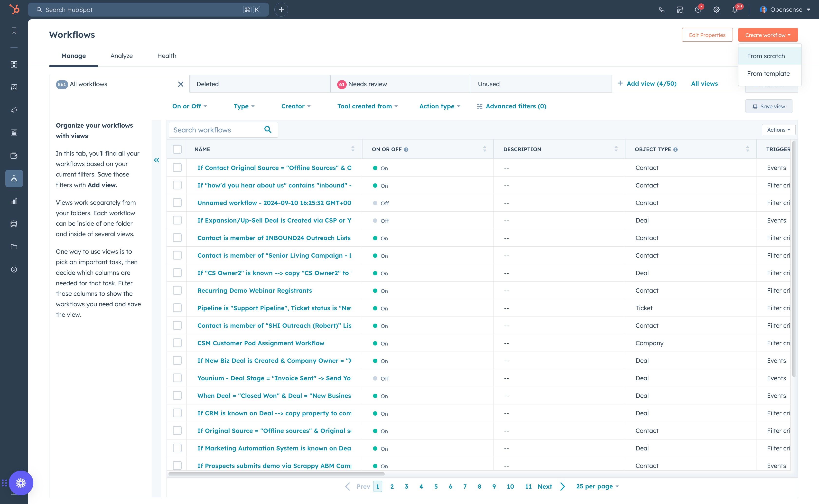
Task: Switch to the Health tab
Action: pos(167,56)
